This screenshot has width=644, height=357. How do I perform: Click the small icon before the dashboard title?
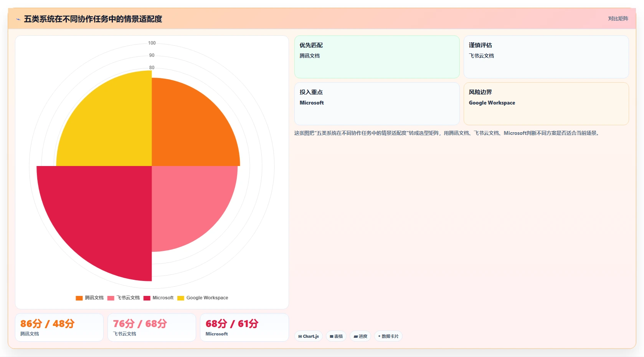(18, 19)
